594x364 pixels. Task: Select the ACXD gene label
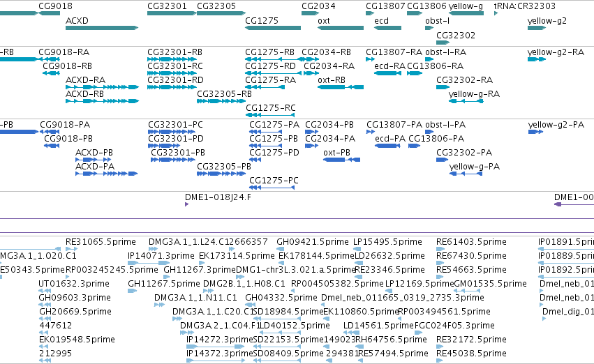[77, 21]
